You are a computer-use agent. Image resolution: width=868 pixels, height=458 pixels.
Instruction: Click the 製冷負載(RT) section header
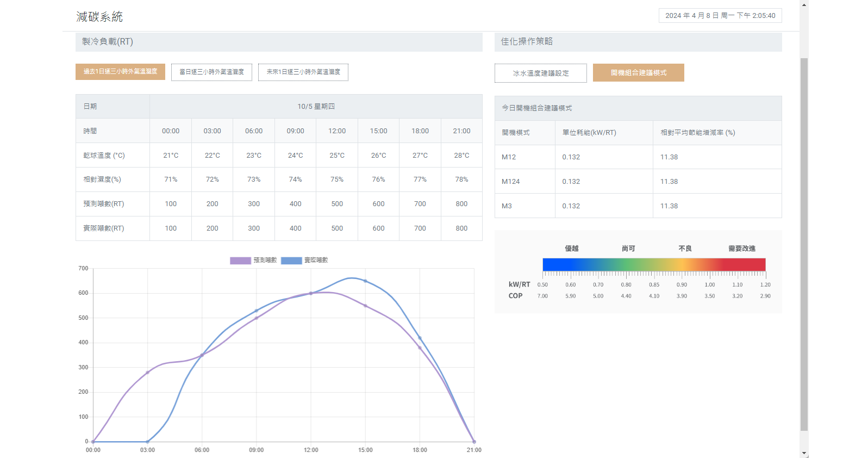pyautogui.click(x=279, y=42)
